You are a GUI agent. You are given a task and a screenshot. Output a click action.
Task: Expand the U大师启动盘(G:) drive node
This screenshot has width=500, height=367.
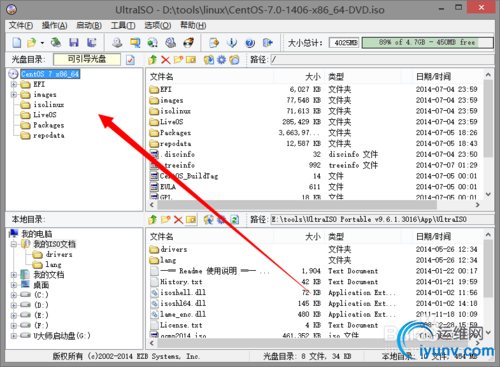click(14, 336)
